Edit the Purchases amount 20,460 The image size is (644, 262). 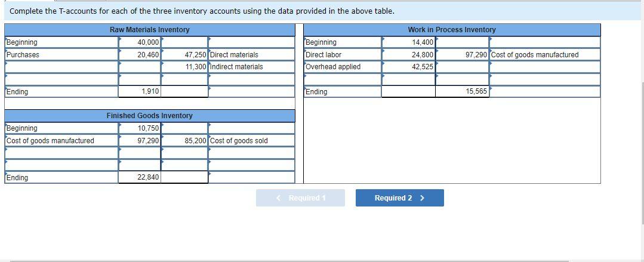pyautogui.click(x=140, y=55)
